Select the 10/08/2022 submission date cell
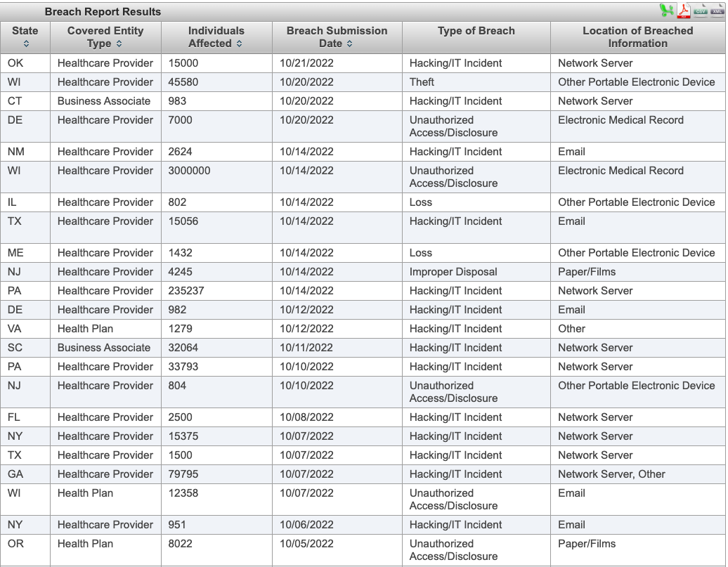This screenshot has width=728, height=567. click(337, 418)
